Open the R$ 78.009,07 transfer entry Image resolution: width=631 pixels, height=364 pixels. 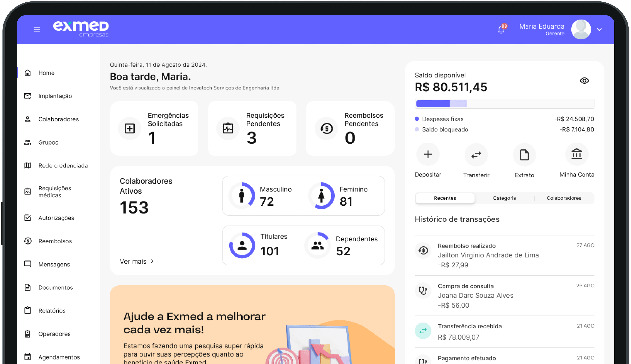click(x=504, y=331)
